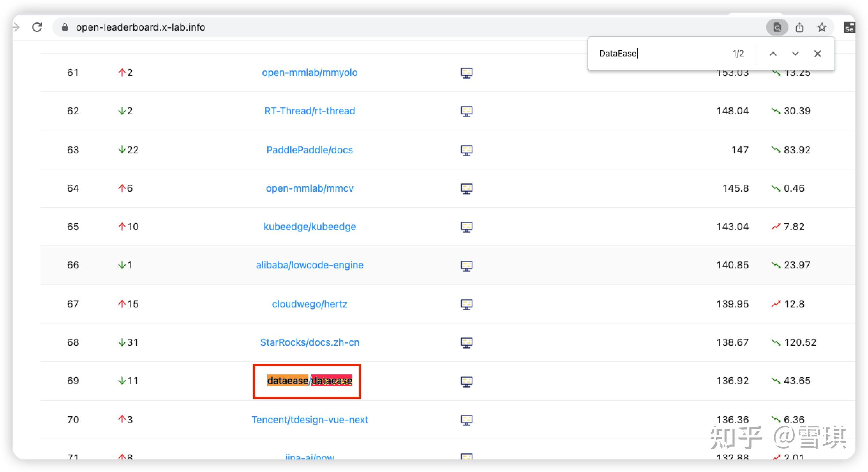Go to previous find result
The height and width of the screenshot is (472, 868).
pos(773,54)
